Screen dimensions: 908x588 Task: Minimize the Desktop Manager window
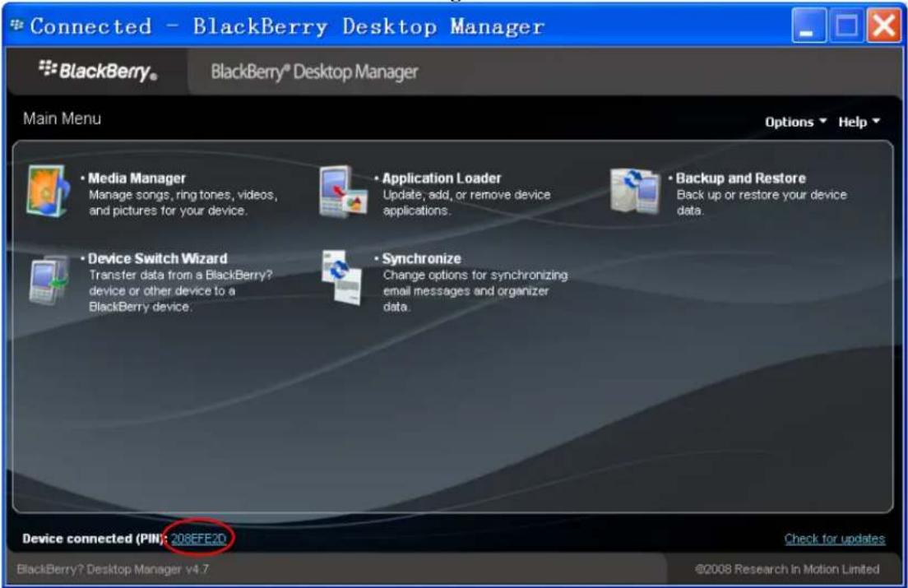click(808, 25)
